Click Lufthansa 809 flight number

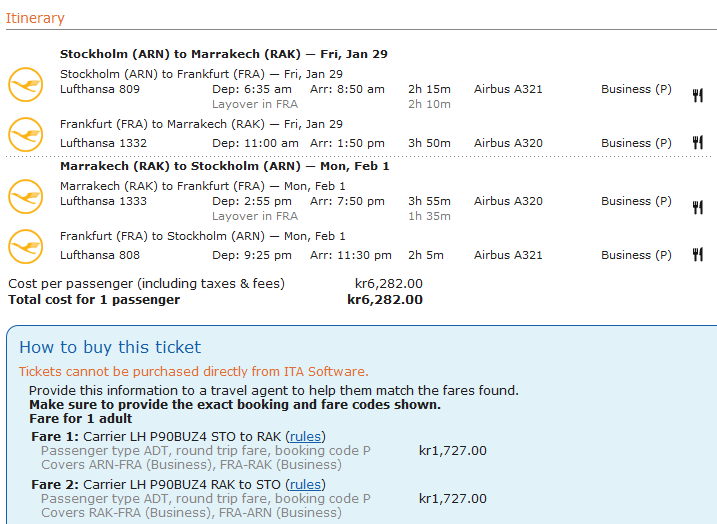[103, 89]
